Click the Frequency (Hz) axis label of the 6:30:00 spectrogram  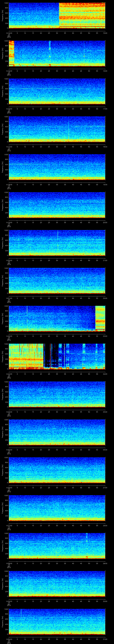point(3,622)
